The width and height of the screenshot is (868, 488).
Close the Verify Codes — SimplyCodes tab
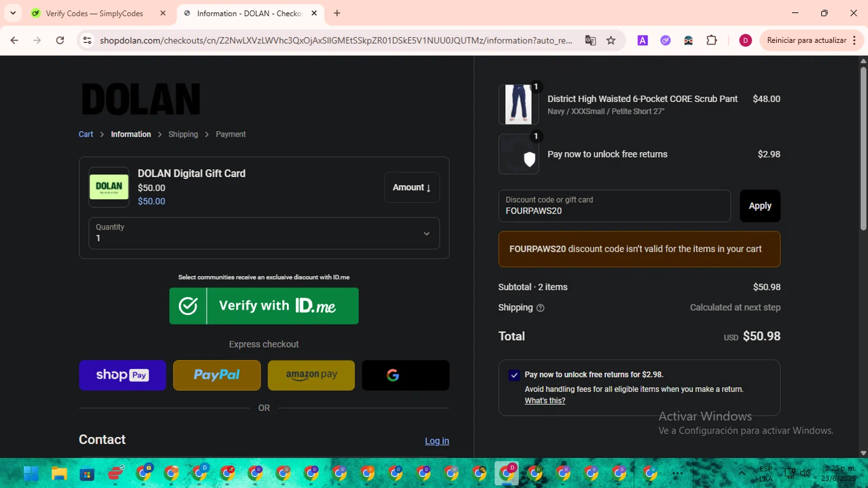(x=163, y=13)
